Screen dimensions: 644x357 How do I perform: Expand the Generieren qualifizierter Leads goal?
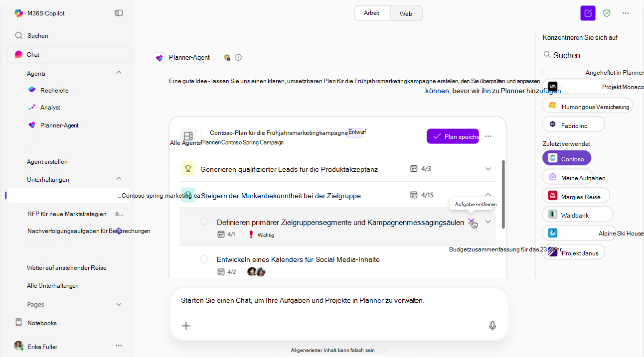488,169
